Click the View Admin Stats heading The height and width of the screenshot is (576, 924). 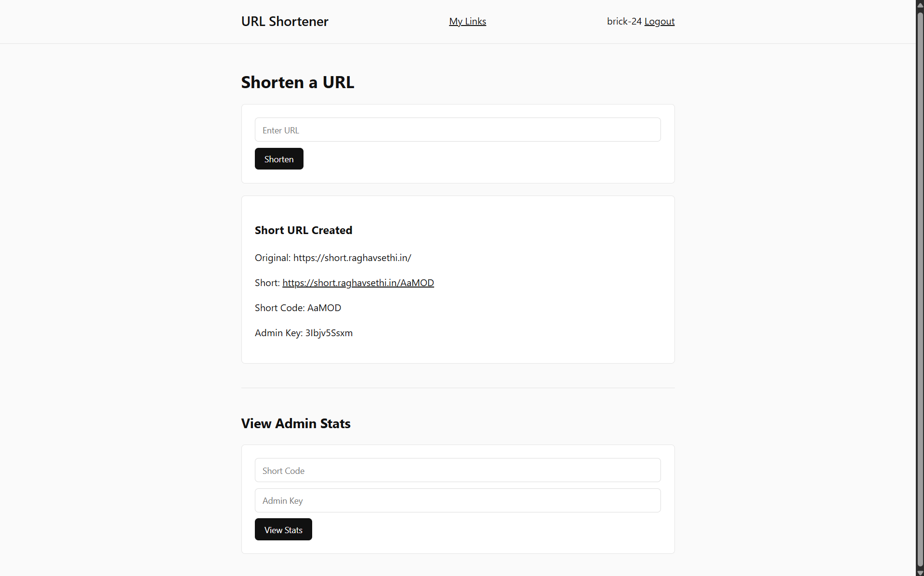click(295, 423)
